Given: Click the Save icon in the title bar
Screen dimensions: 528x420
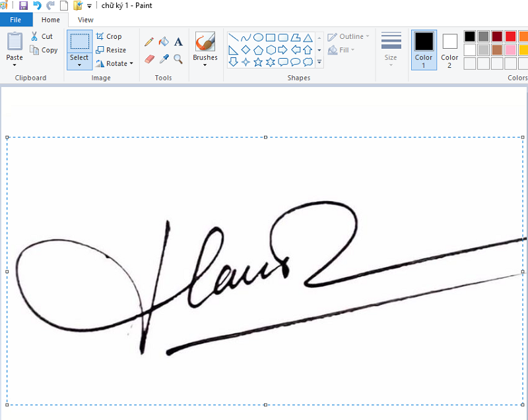Looking at the screenshot, I should (23, 5).
